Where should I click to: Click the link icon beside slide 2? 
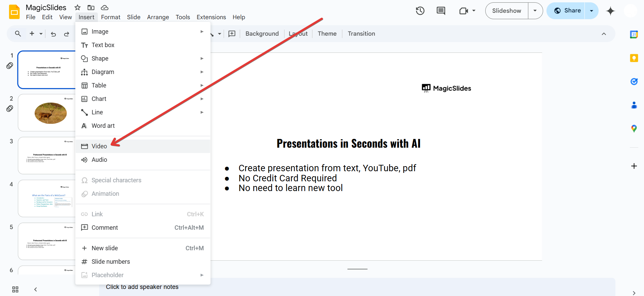10,109
